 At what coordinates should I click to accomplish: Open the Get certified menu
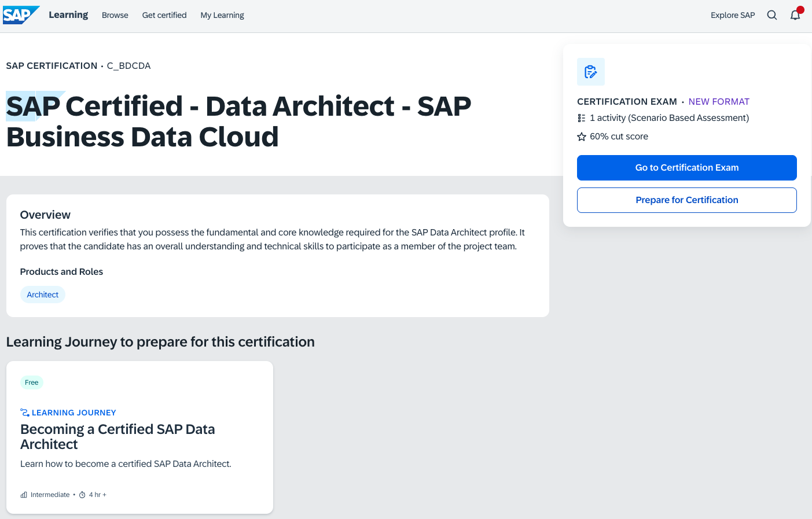[164, 15]
